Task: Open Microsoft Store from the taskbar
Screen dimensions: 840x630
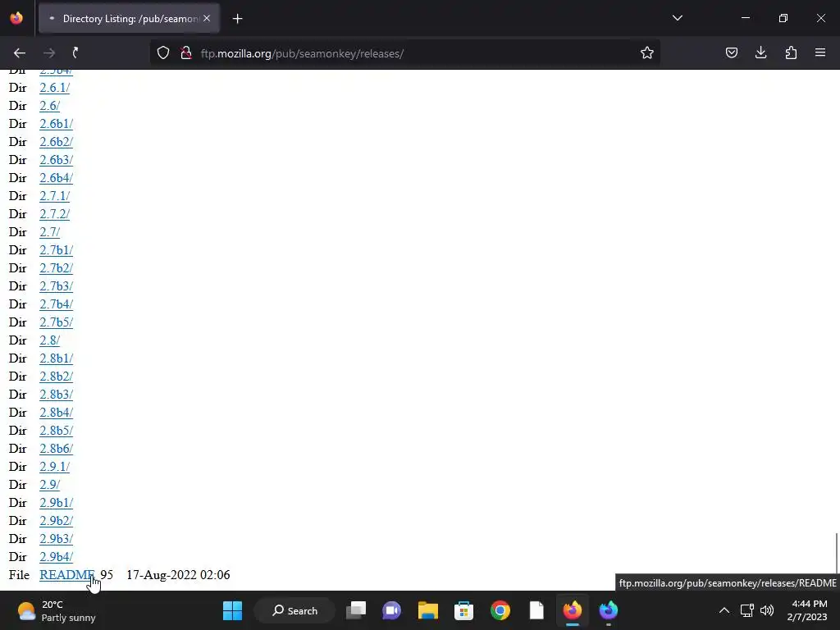Action: (464, 610)
